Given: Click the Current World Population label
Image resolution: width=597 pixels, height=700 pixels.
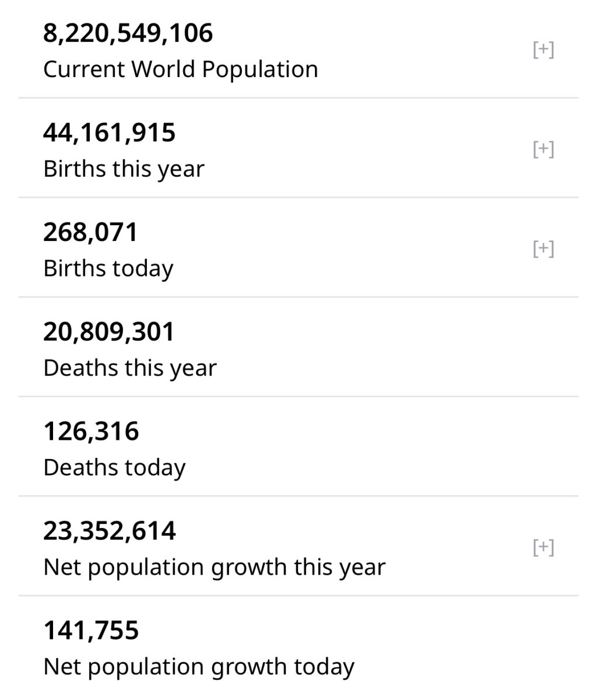Looking at the screenshot, I should click(x=181, y=69).
